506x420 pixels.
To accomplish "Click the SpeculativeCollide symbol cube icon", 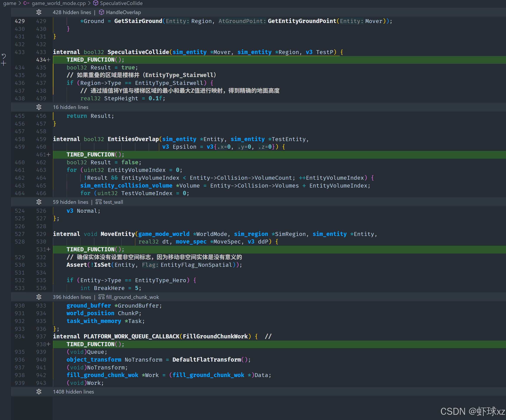I will click(x=96, y=3).
